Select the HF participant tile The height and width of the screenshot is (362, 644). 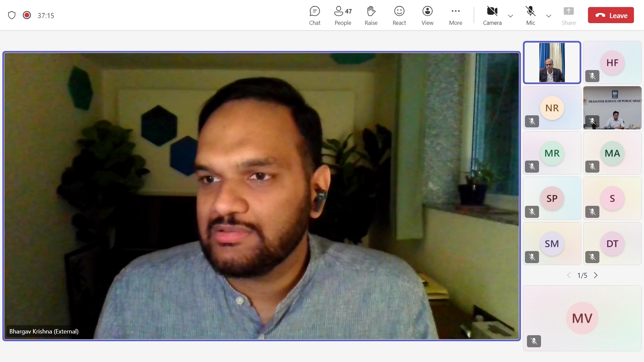(x=612, y=62)
